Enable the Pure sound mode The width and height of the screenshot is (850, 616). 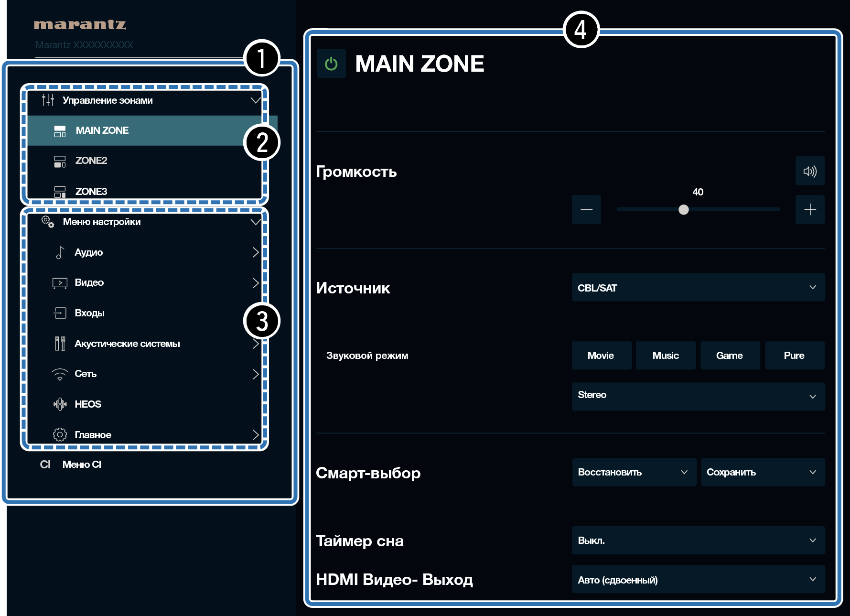[794, 356]
